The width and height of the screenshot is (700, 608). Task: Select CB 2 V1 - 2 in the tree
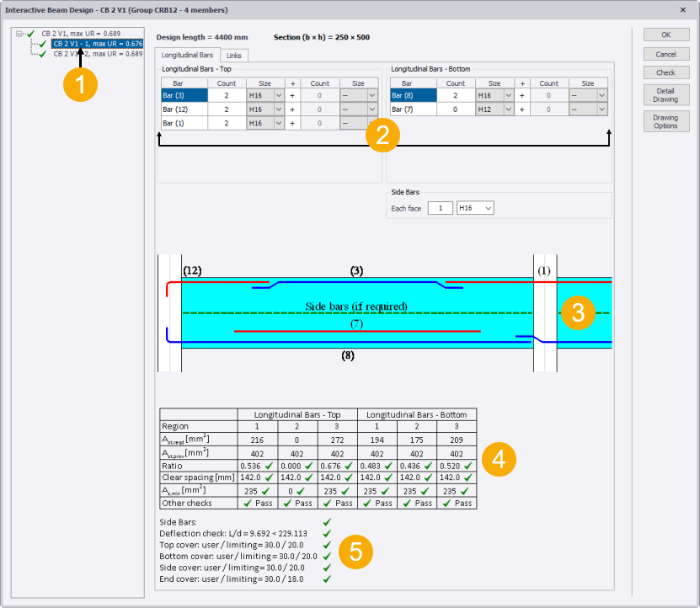tap(97, 53)
